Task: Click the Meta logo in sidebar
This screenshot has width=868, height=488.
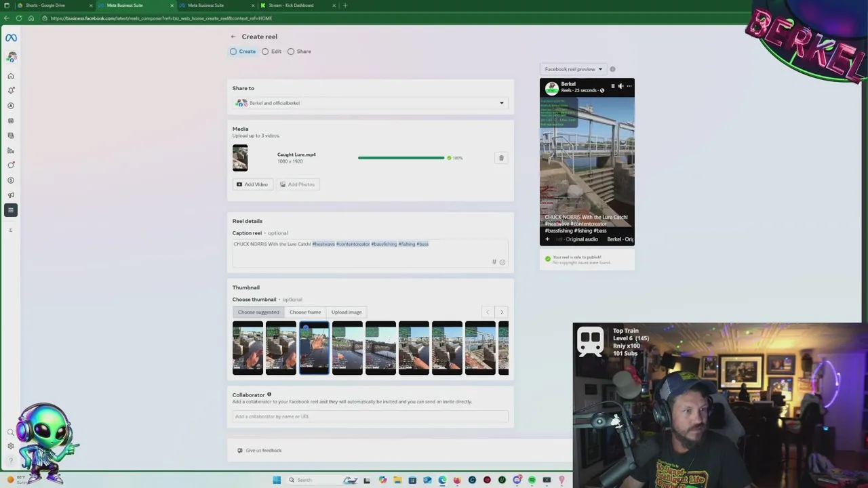Action: [11, 38]
